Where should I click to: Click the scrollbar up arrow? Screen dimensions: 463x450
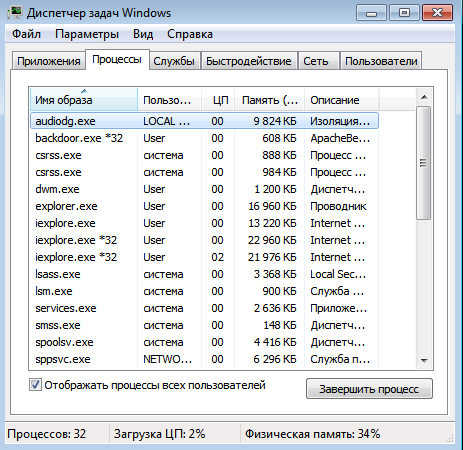424,97
